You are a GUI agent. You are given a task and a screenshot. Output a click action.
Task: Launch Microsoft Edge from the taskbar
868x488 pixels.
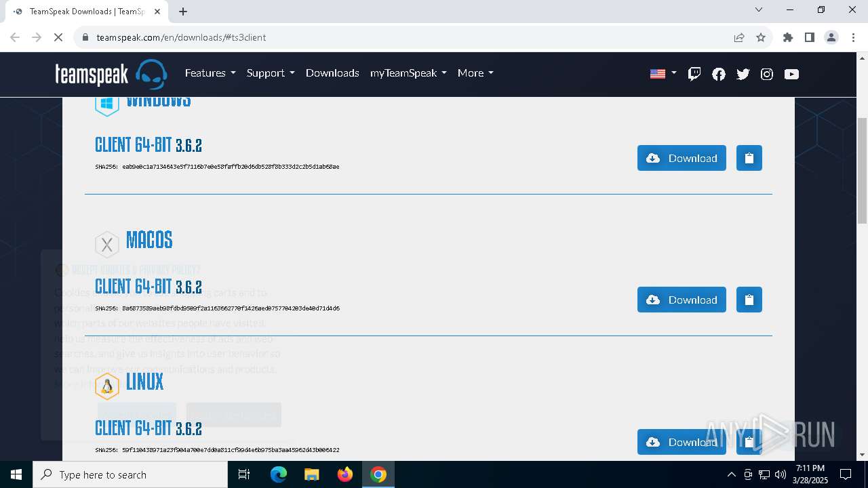[x=279, y=474]
